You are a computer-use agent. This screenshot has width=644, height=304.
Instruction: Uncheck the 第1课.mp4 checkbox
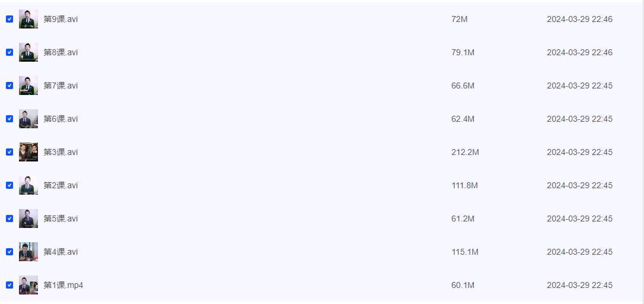[x=9, y=285]
